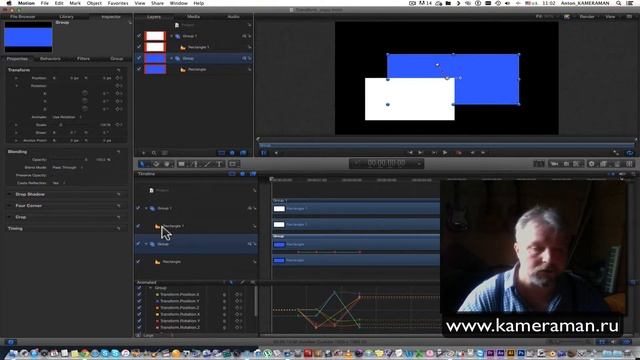
Task: Expand Anchor Point disclosure triangle
Action: pyautogui.click(x=16, y=140)
